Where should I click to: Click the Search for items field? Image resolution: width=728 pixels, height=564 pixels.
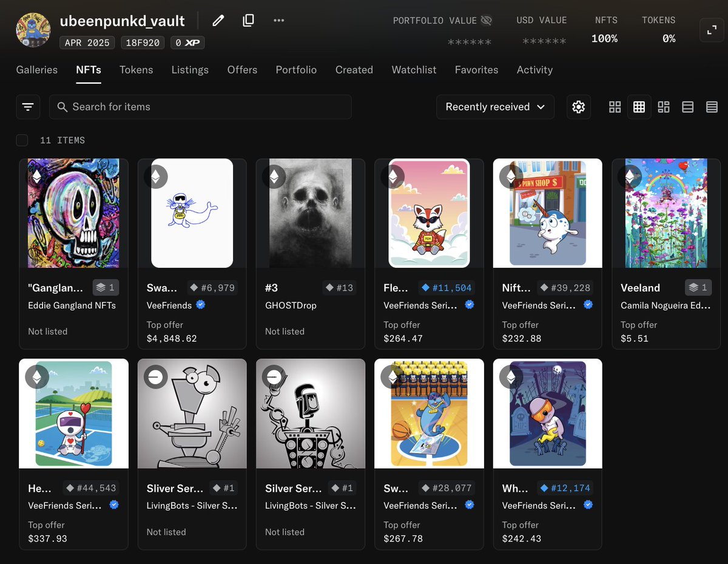coord(200,107)
